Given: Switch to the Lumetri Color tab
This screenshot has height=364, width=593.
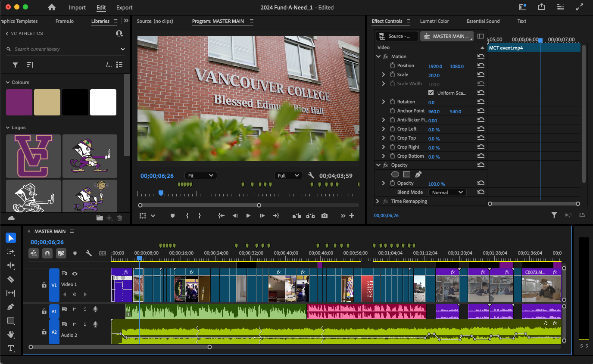Looking at the screenshot, I should click(434, 21).
